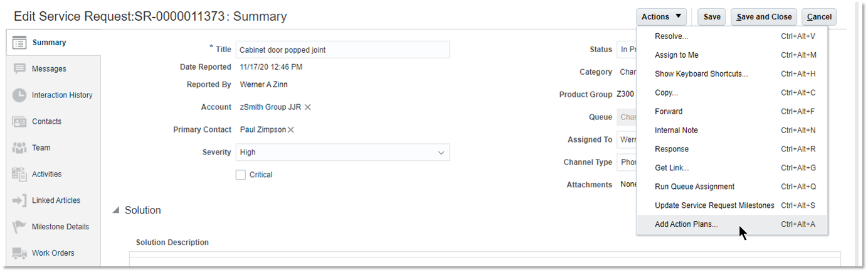Open the Team people icon
Image resolution: width=868 pixels, height=272 pixels.
[x=19, y=148]
